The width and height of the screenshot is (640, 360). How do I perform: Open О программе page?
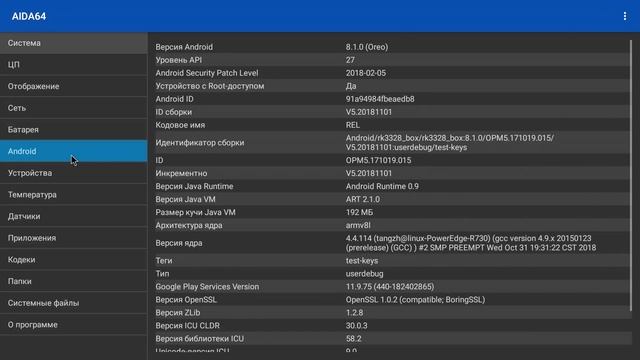[x=73, y=324]
